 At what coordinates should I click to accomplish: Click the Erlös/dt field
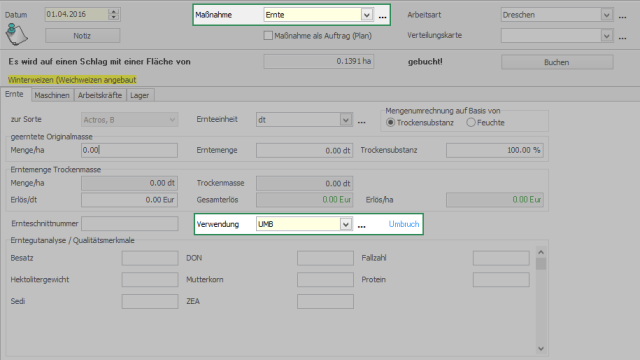click(x=129, y=200)
